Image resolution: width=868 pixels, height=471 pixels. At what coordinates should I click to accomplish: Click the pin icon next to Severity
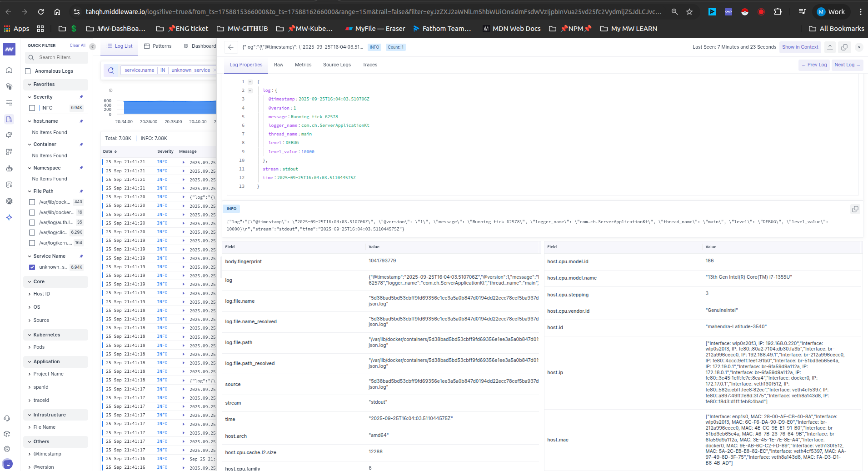[81, 97]
